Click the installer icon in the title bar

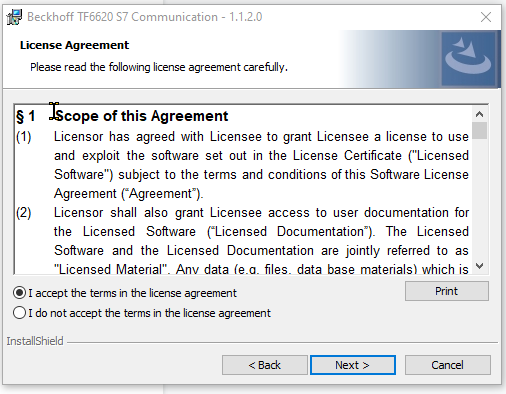point(14,17)
